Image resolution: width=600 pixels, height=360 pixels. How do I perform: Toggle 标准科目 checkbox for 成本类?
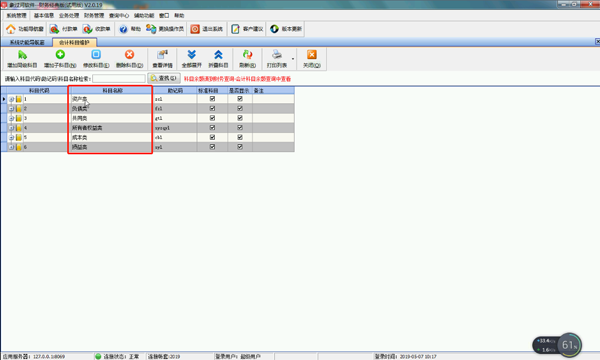pos(212,137)
